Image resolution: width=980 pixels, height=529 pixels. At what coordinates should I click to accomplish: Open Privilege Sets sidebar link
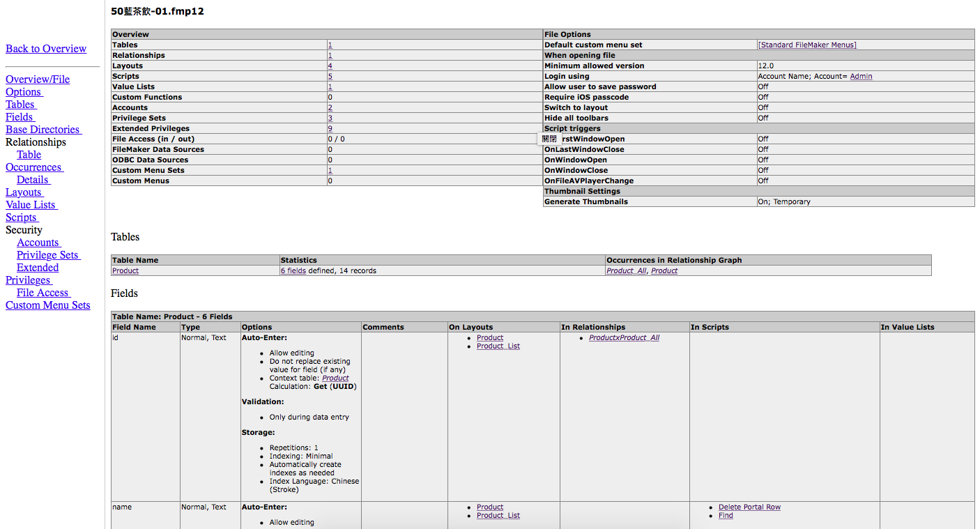point(49,255)
